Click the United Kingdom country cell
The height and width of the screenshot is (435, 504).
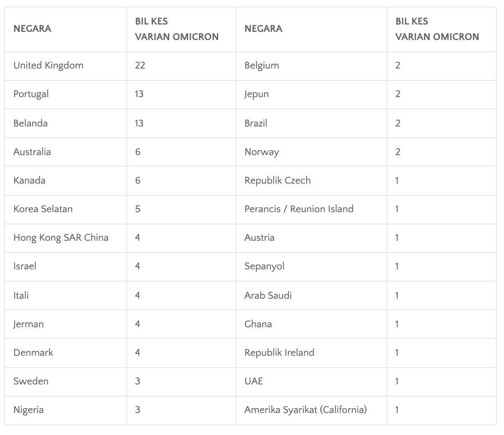[48, 66]
